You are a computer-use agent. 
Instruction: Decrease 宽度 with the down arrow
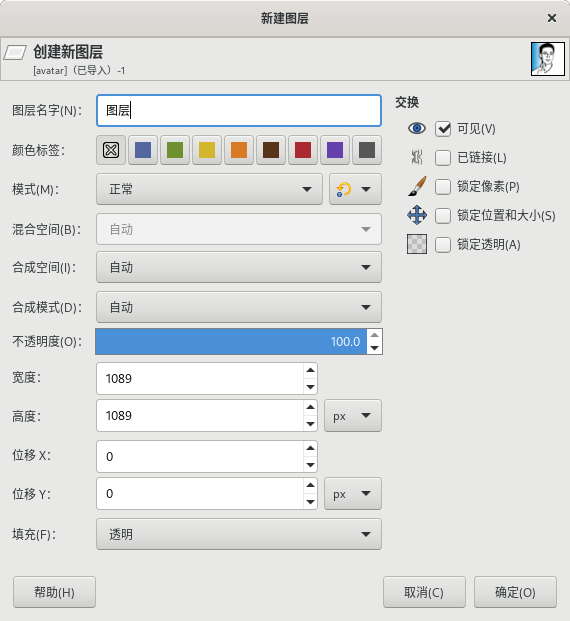tap(311, 387)
